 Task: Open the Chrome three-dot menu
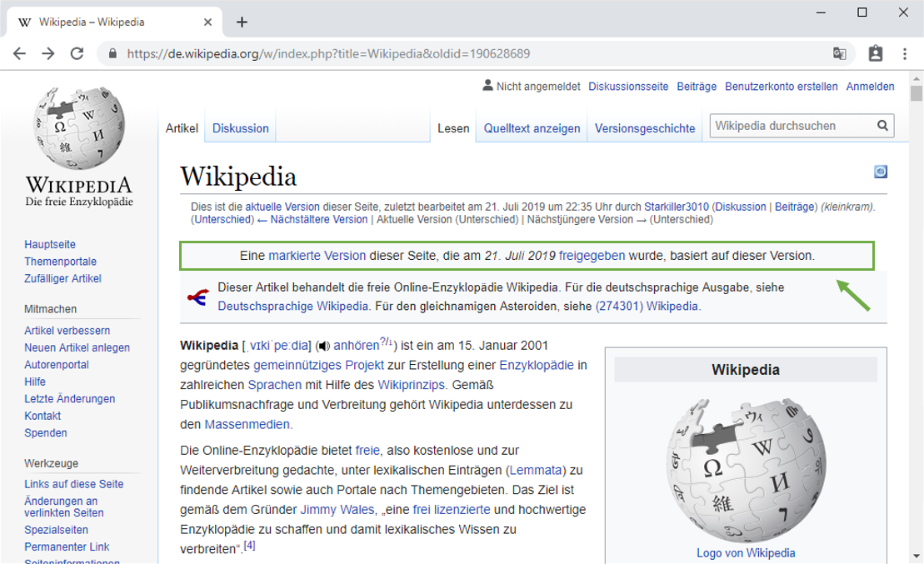(905, 53)
